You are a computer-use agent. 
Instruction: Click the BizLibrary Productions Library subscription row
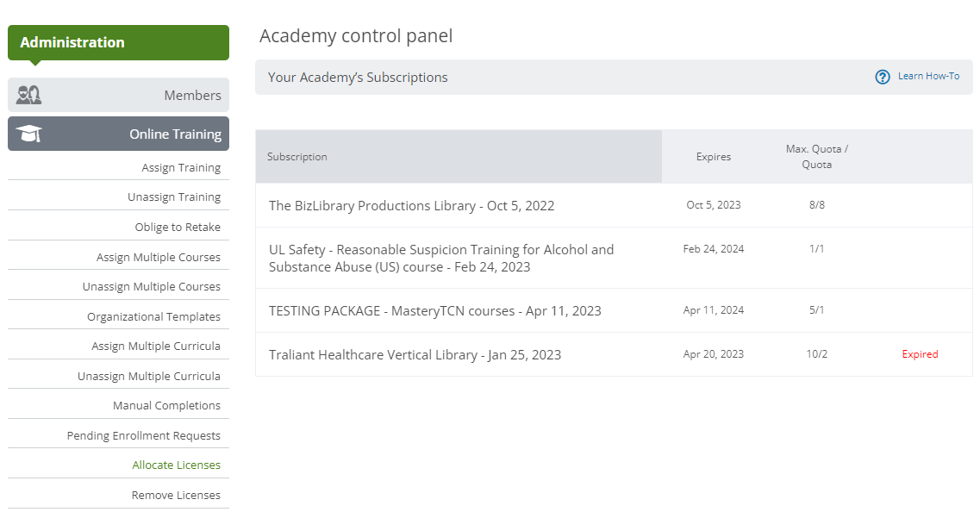(x=614, y=205)
